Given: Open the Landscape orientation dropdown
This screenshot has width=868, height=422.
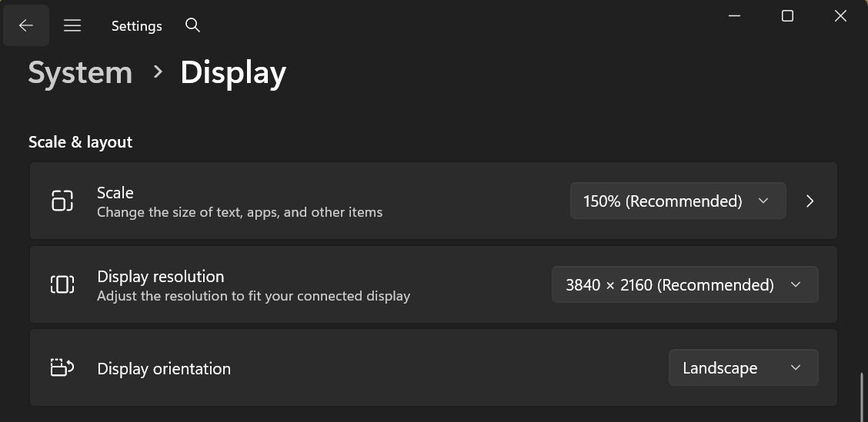Looking at the screenshot, I should 743,367.
